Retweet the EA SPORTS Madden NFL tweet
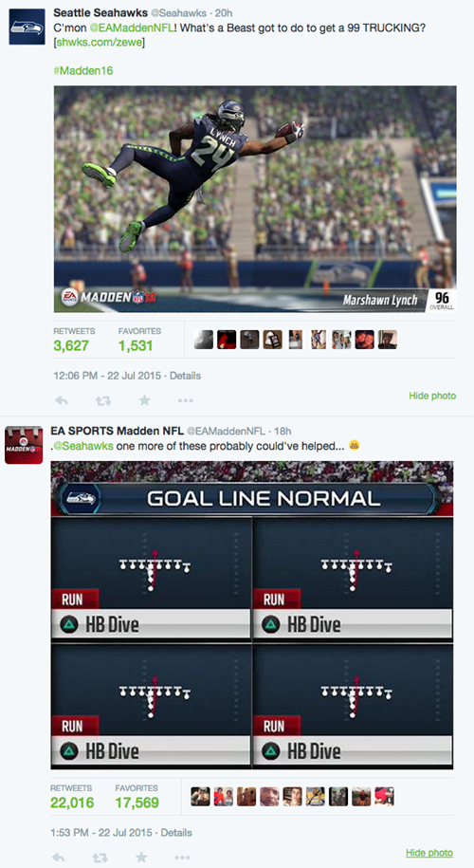 (x=100, y=858)
